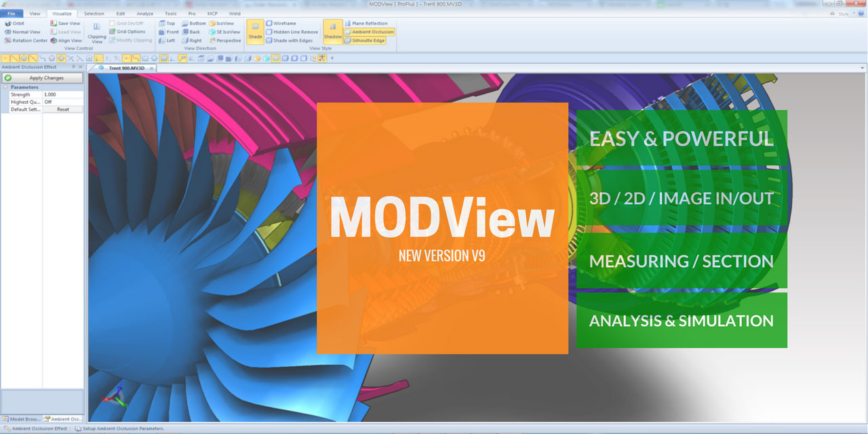868x434 pixels.
Task: Toggle Hidden Line Remove style
Action: 292,32
